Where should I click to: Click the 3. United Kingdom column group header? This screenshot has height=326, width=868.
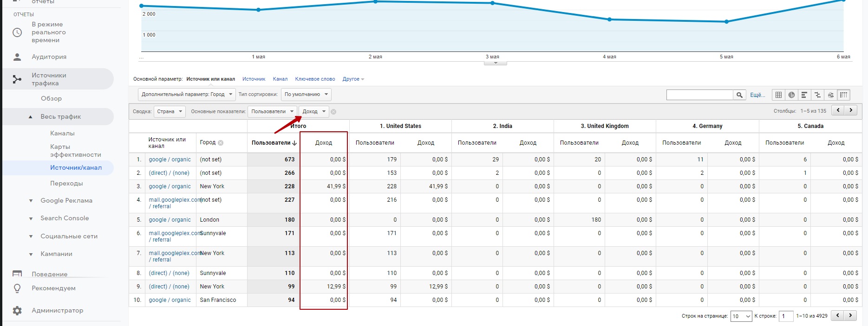click(x=605, y=126)
